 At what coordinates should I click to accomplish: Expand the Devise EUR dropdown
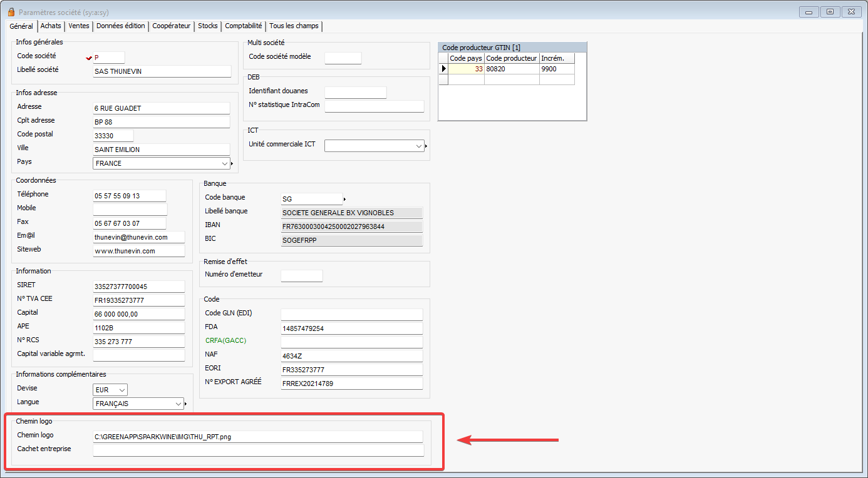(122, 390)
